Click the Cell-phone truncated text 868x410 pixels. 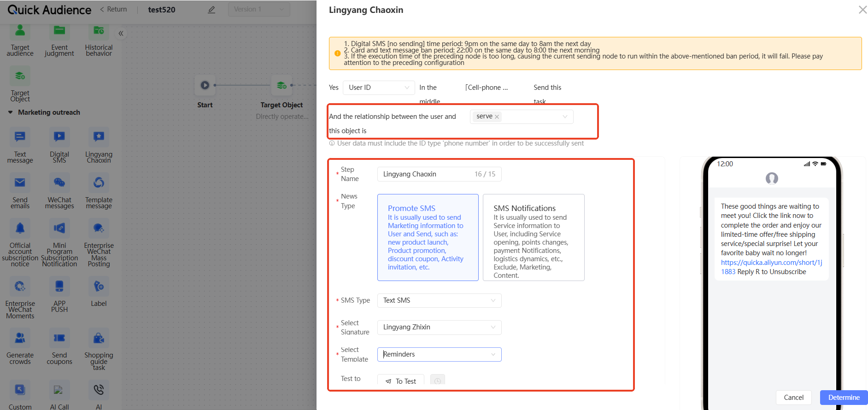pyautogui.click(x=487, y=88)
